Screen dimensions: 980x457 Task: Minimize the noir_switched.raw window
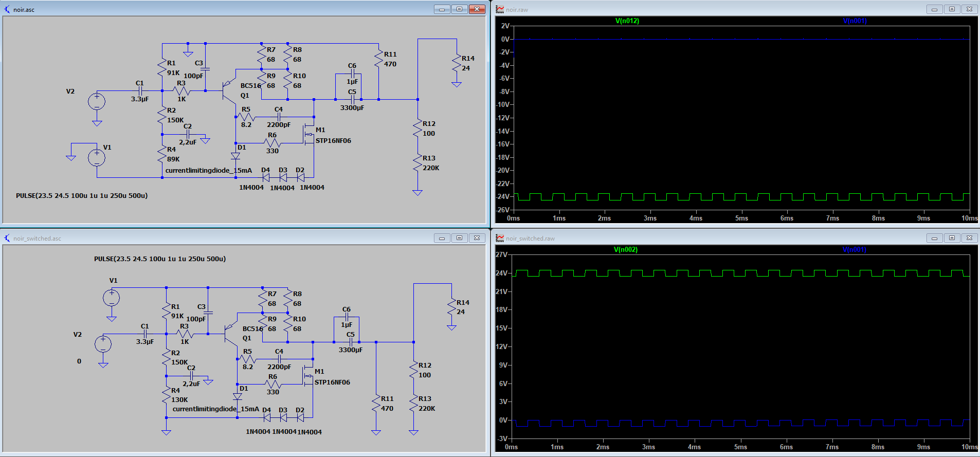pyautogui.click(x=934, y=238)
